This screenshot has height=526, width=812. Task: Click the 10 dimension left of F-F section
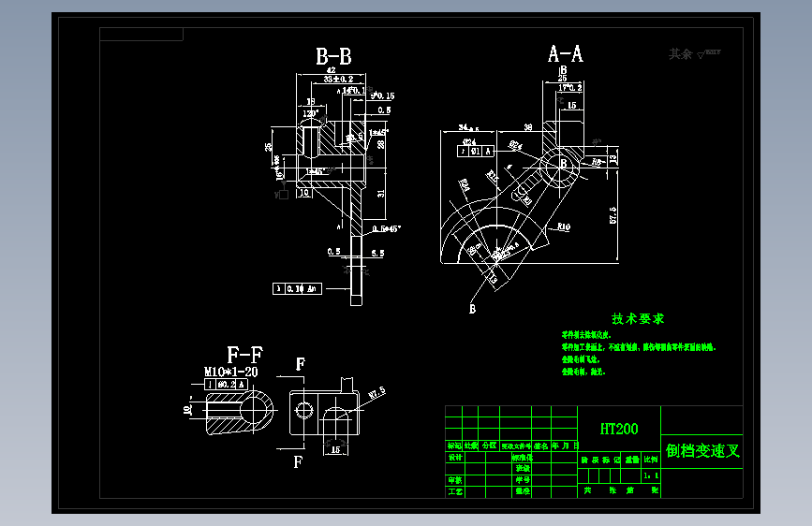point(187,410)
